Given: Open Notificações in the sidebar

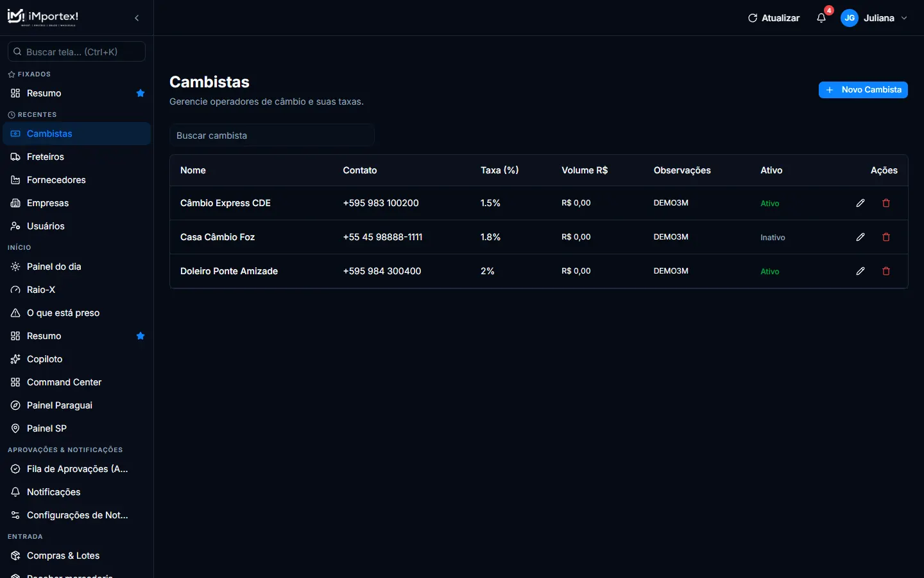Looking at the screenshot, I should coord(77,492).
